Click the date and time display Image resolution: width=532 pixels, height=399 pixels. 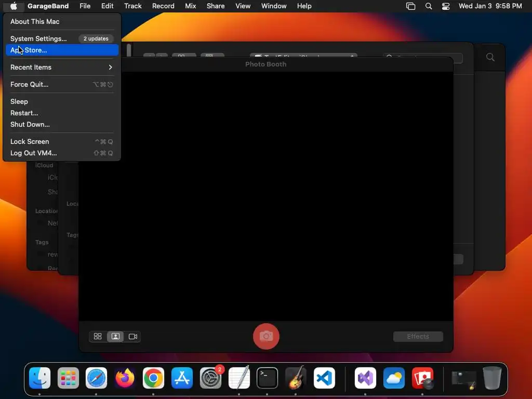click(x=490, y=6)
